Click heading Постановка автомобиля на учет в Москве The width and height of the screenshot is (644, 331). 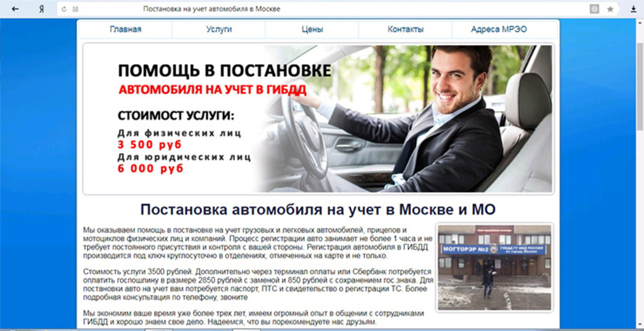[x=318, y=209]
